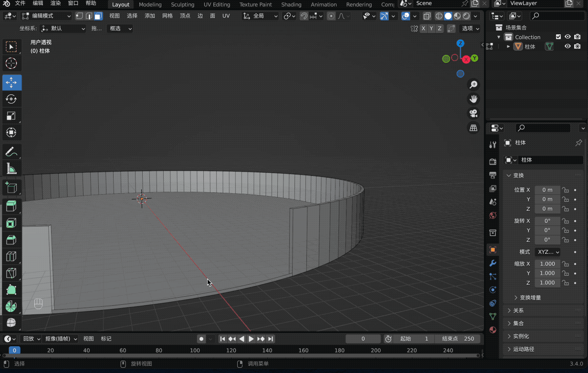This screenshot has width=588, height=373.
Task: Toggle camera view in viewport
Action: click(473, 114)
